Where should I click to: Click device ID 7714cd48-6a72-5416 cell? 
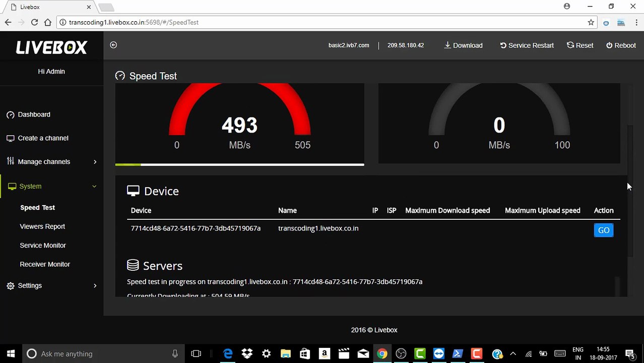click(196, 228)
